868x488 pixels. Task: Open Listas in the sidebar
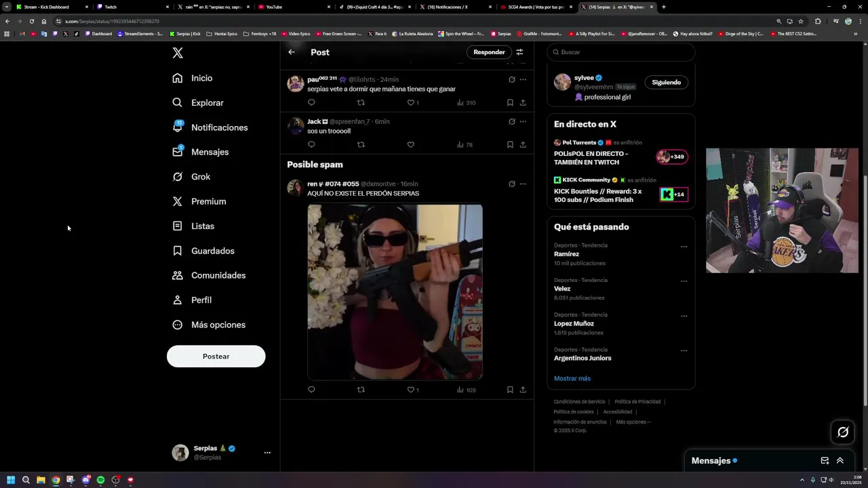point(193,226)
